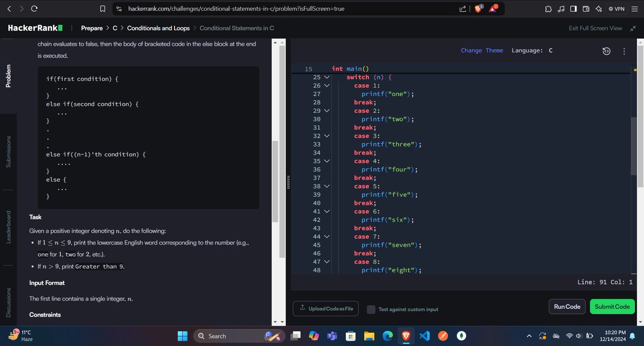Collapse code fold arrow at line 44
The height and width of the screenshot is (346, 644).
tap(326, 236)
